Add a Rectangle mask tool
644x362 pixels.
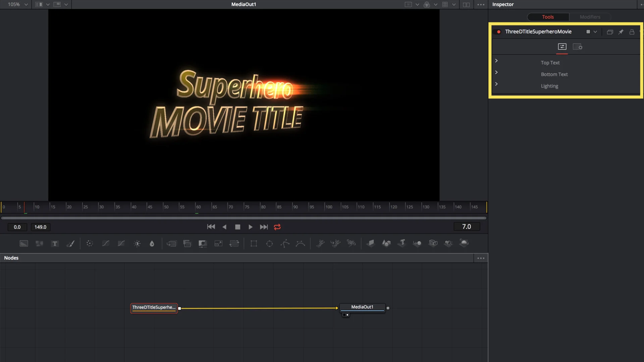254,244
